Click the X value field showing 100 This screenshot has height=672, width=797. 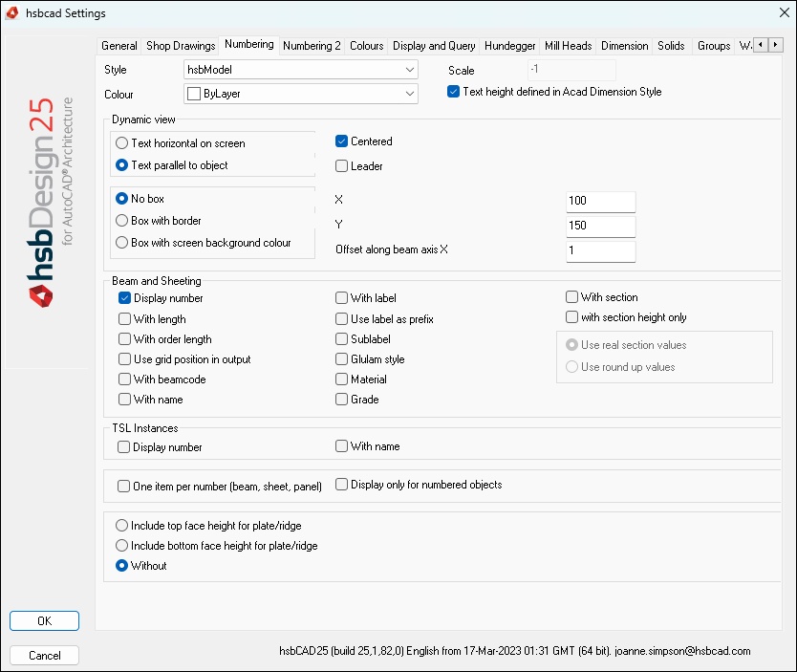[x=601, y=202]
